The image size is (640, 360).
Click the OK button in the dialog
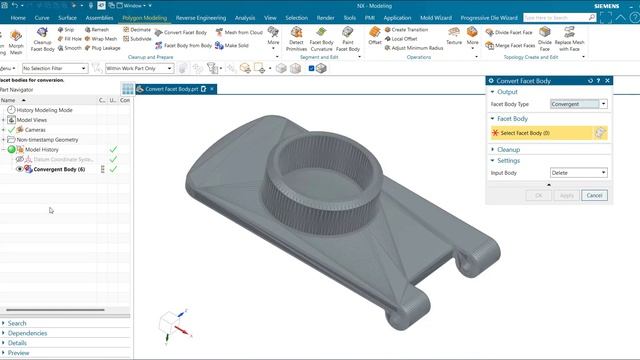click(x=538, y=196)
